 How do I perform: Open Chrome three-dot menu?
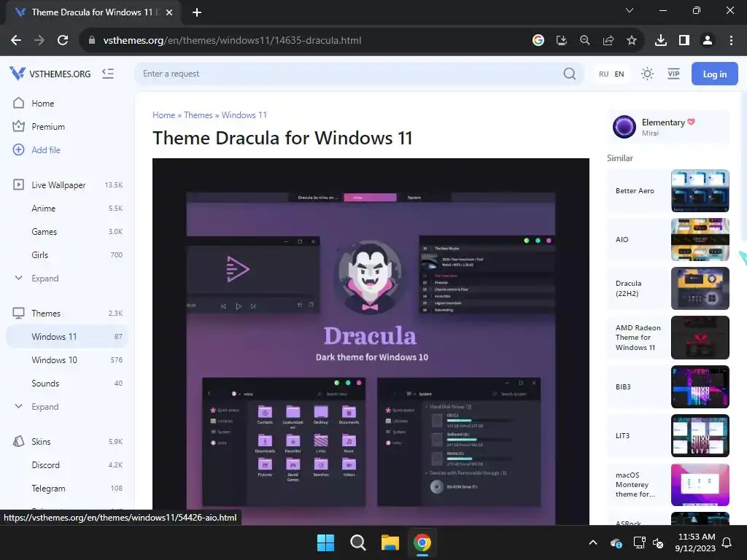point(731,41)
